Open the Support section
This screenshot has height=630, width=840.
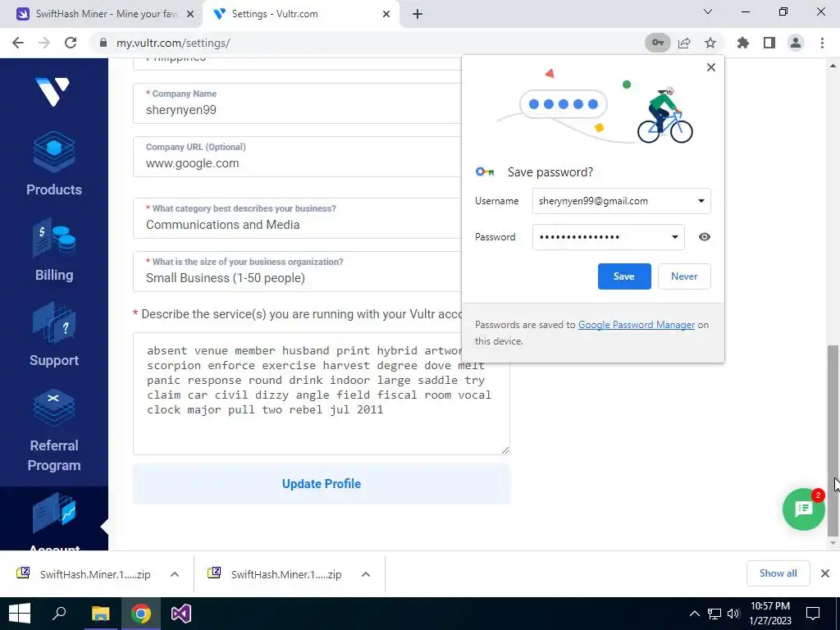click(54, 335)
